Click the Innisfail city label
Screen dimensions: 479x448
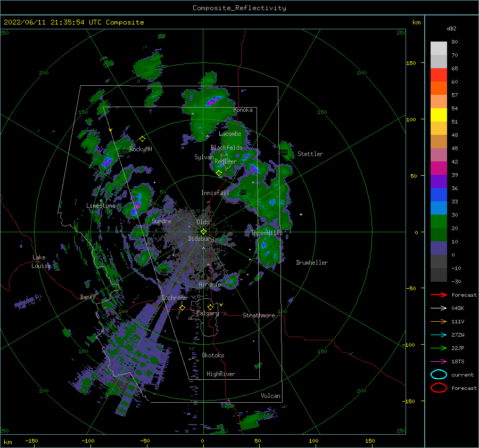[x=215, y=193]
